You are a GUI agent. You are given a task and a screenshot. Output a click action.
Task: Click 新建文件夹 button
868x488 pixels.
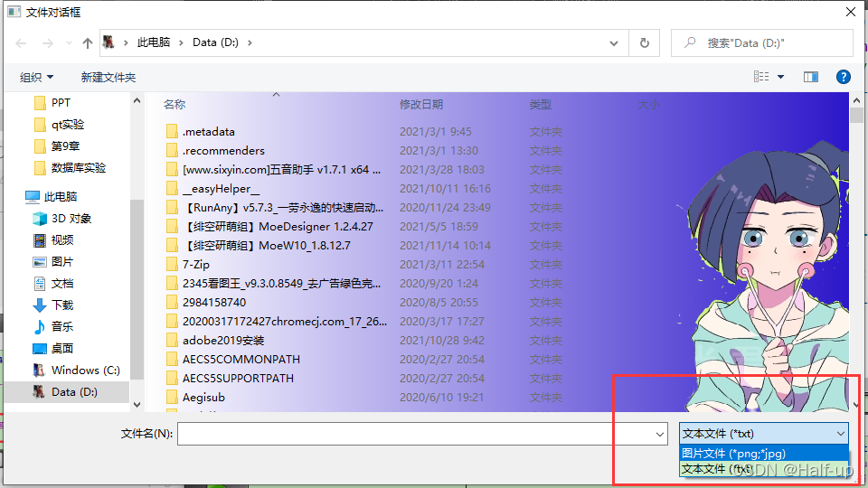click(108, 77)
